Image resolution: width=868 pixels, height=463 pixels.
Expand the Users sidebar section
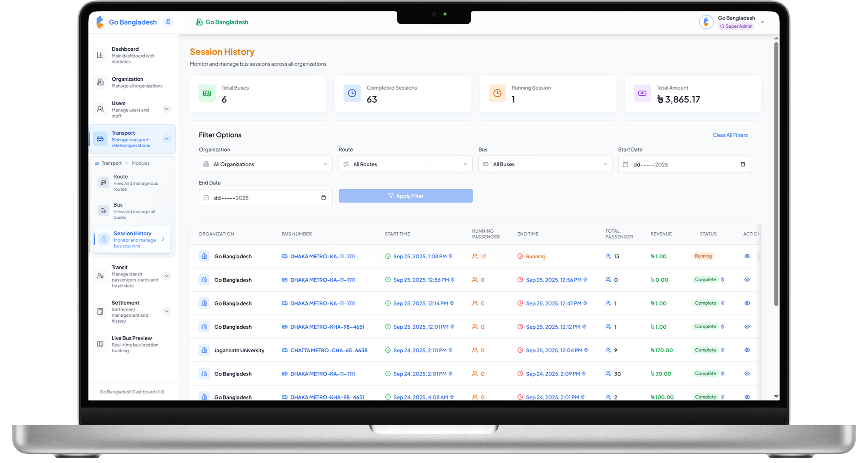(x=167, y=109)
